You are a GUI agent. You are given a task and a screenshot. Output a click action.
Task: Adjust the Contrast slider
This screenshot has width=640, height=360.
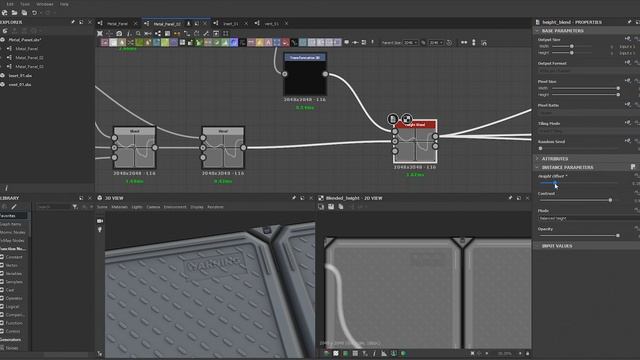575,200
